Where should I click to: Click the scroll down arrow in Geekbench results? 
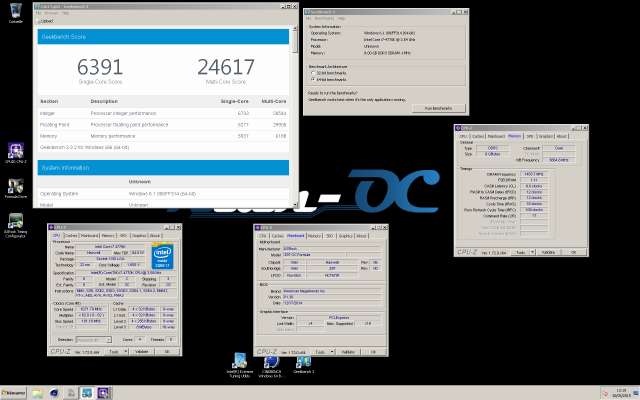click(x=295, y=204)
